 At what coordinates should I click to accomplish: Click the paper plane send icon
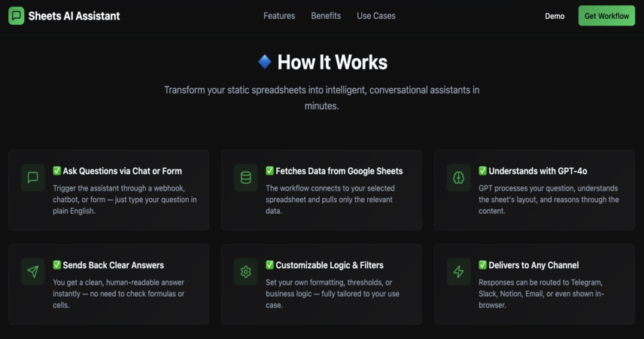pos(33,271)
